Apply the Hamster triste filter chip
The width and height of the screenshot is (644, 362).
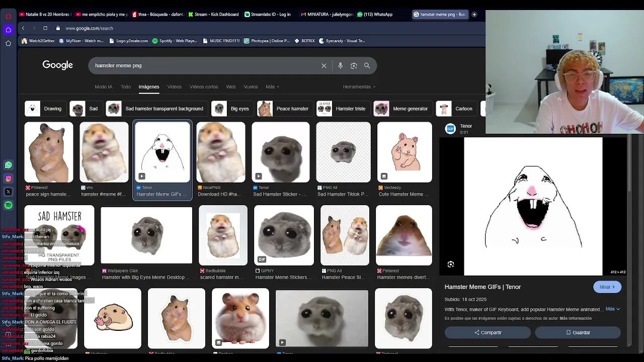(343, 109)
